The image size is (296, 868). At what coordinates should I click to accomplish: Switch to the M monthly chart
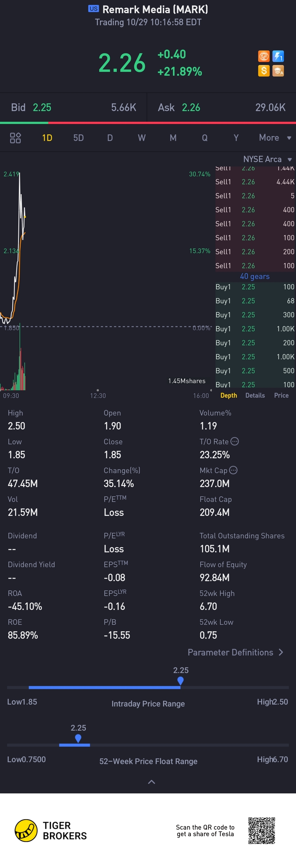pyautogui.click(x=173, y=138)
